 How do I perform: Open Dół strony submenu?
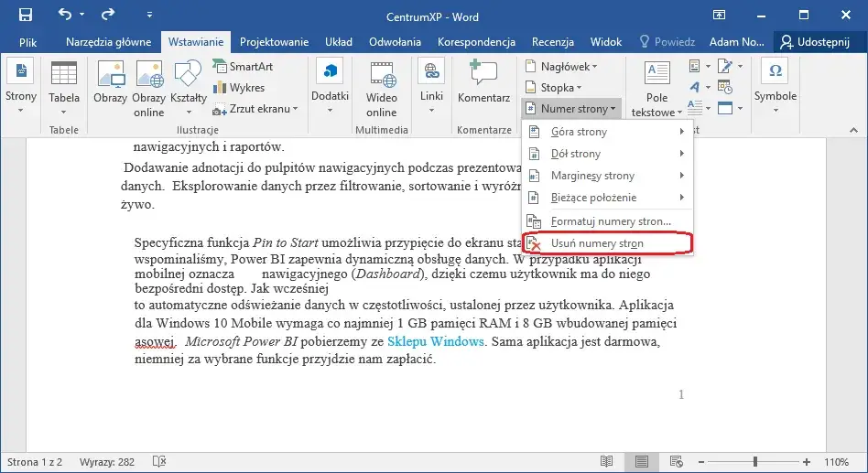[607, 154]
